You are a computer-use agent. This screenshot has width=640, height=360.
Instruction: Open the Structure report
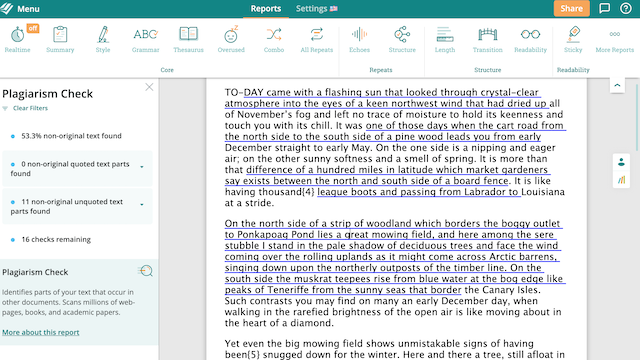402,40
